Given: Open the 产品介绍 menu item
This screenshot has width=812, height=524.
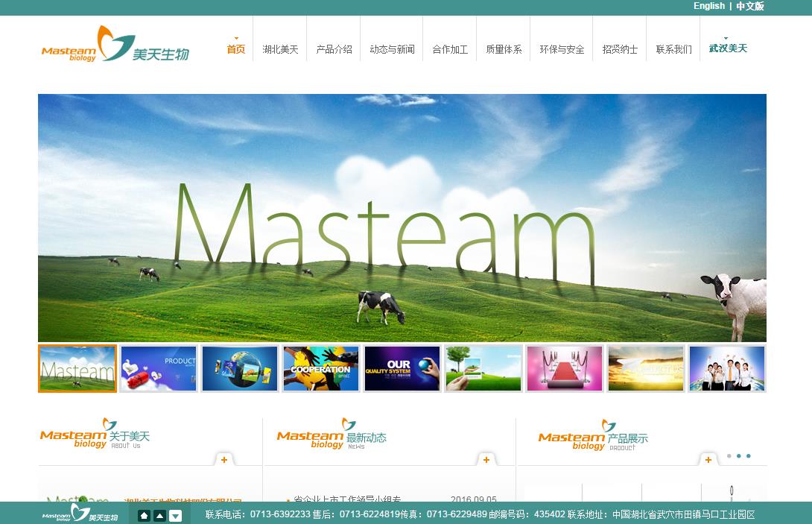Looking at the screenshot, I should click(x=334, y=49).
